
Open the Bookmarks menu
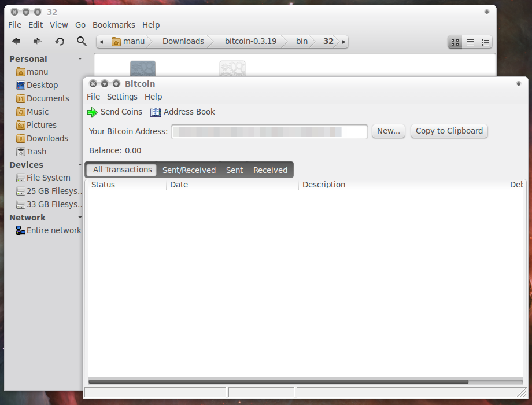114,25
